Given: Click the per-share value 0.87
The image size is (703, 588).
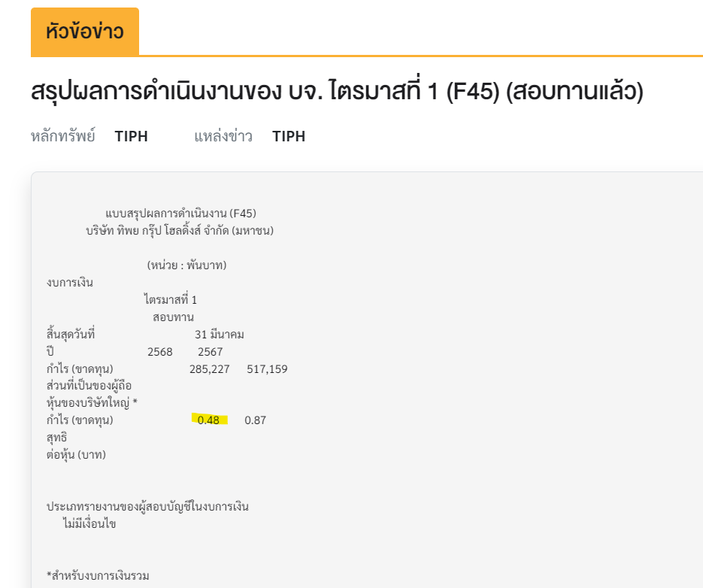Looking at the screenshot, I should tap(256, 420).
